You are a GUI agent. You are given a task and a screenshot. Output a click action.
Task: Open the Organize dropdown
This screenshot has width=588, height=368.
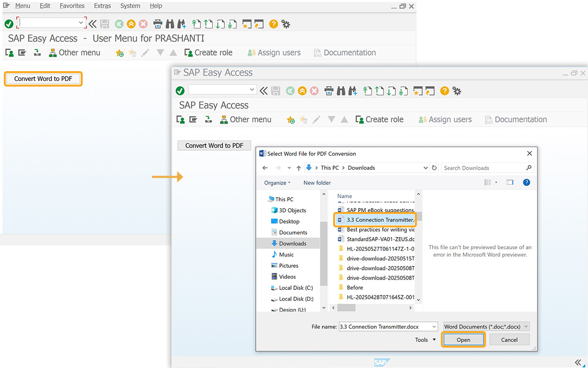coord(277,183)
